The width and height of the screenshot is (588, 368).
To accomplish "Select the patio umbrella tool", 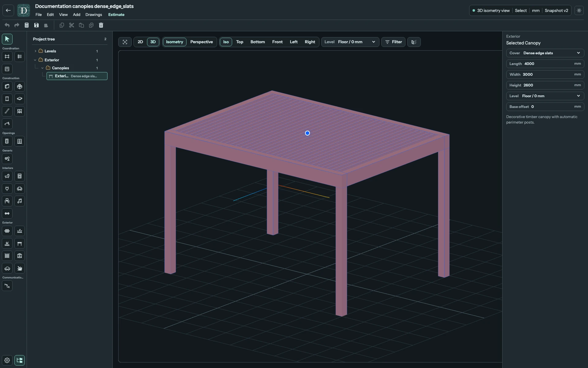I will click(x=20, y=256).
